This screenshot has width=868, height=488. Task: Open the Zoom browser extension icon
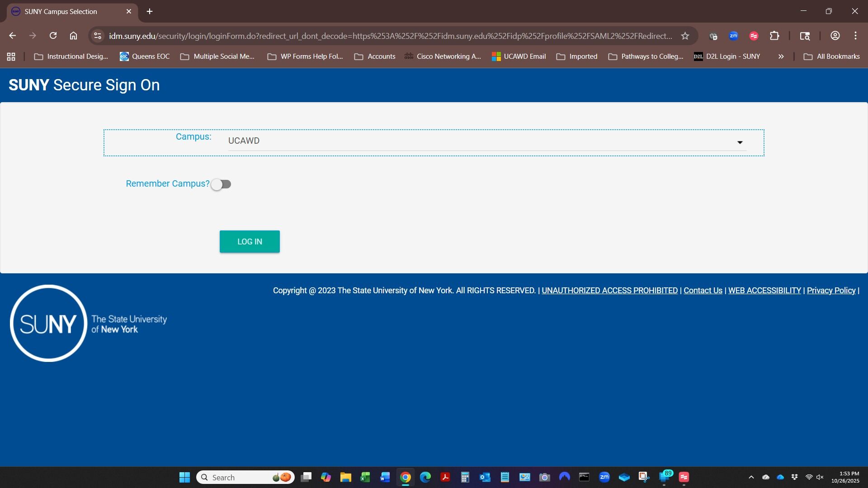click(x=733, y=36)
